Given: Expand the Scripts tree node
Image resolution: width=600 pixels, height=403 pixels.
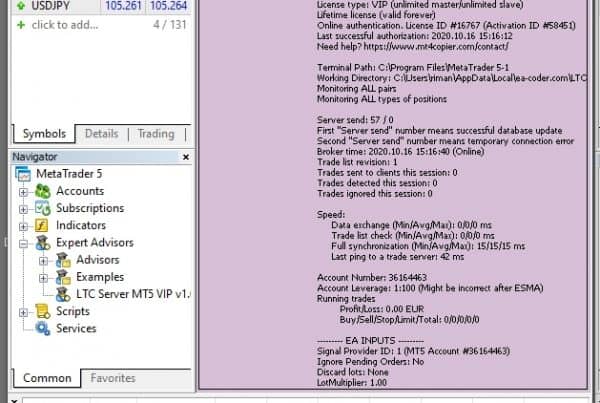Looking at the screenshot, I should pyautogui.click(x=23, y=312).
